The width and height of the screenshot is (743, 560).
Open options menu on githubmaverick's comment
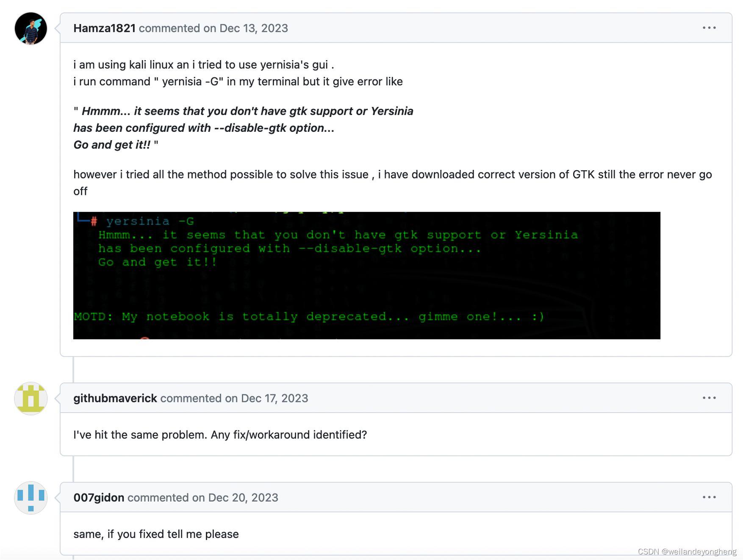click(709, 398)
